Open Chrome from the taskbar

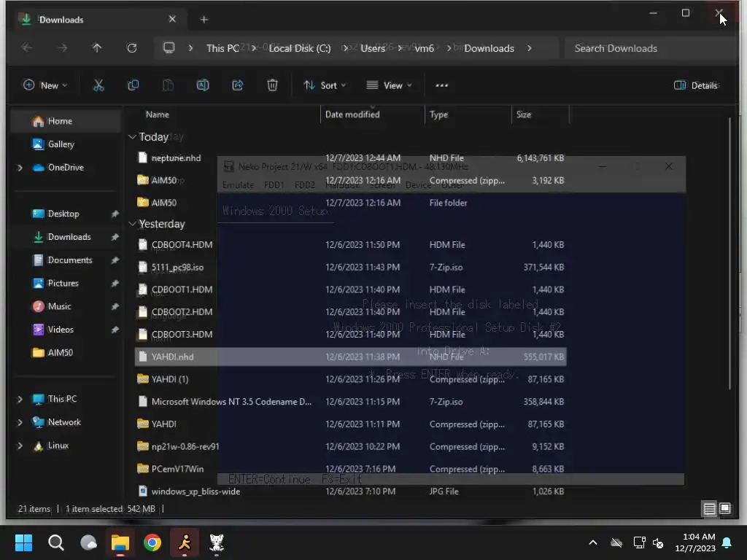coord(152,542)
